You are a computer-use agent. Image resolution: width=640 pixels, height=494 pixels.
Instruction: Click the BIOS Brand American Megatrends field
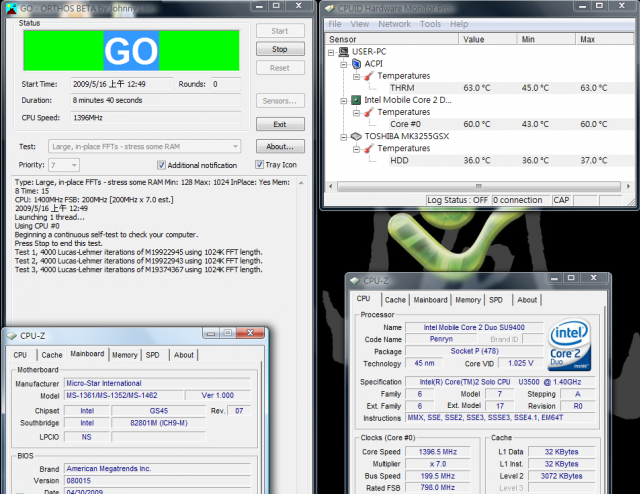[158, 469]
